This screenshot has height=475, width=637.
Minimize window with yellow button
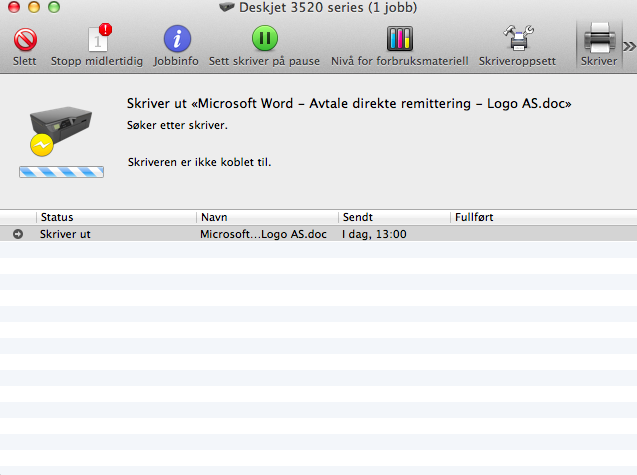coord(34,7)
